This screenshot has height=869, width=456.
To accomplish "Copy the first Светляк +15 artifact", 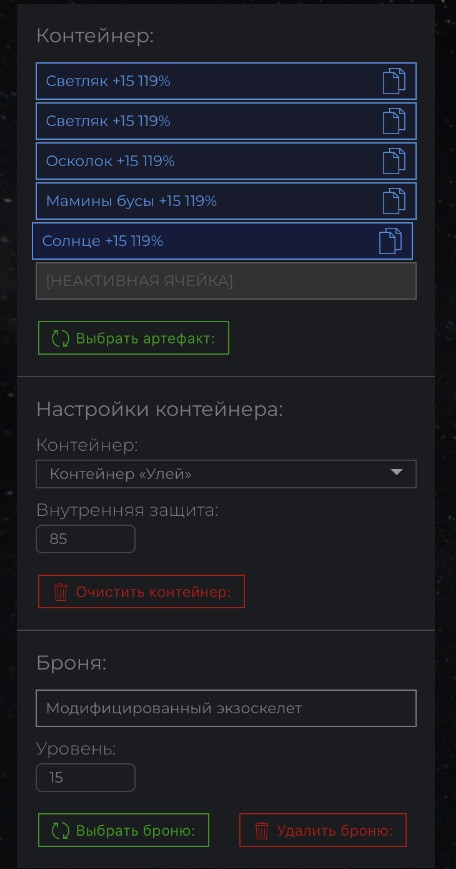I will [x=394, y=81].
